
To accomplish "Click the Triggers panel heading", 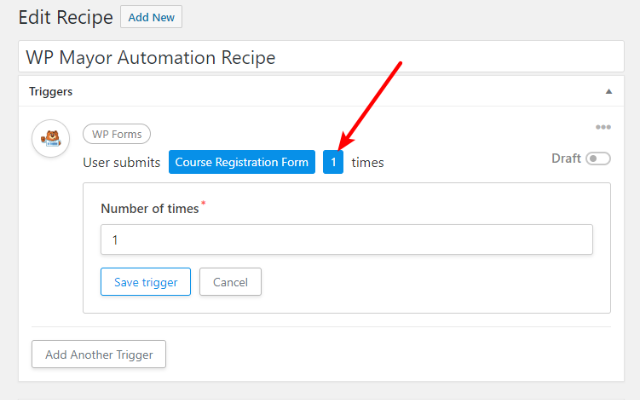I will pyautogui.click(x=51, y=91).
